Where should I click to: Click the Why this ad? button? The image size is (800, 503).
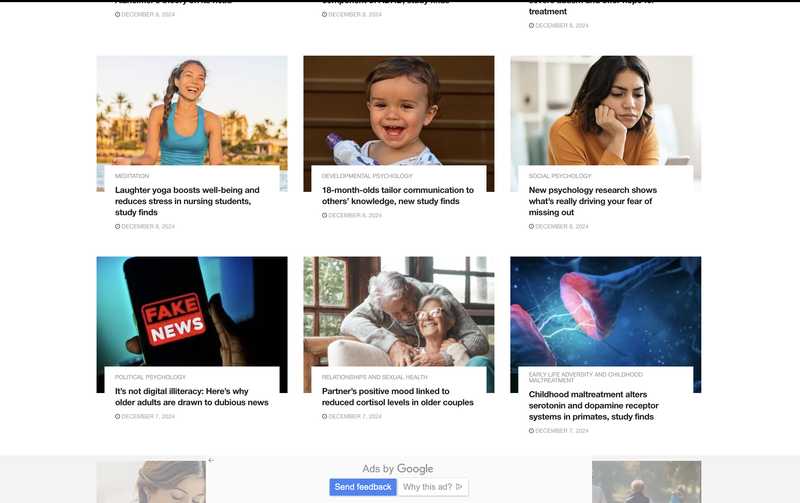coord(433,487)
